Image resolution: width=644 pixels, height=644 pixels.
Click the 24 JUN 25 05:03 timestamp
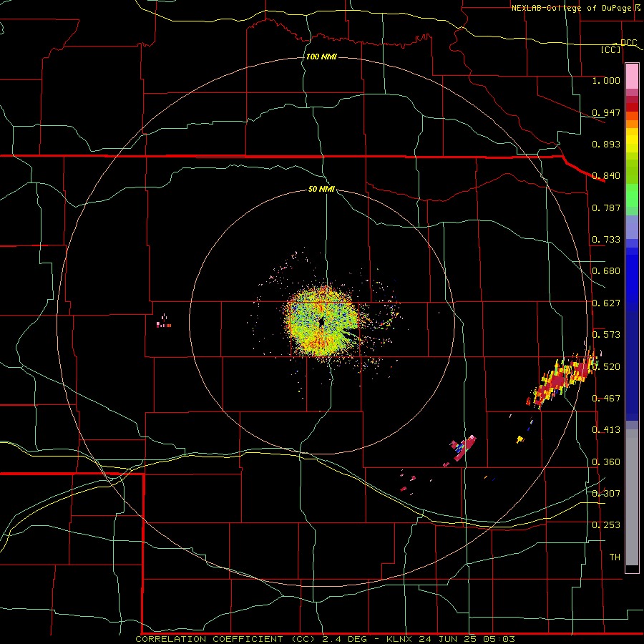[467, 639]
